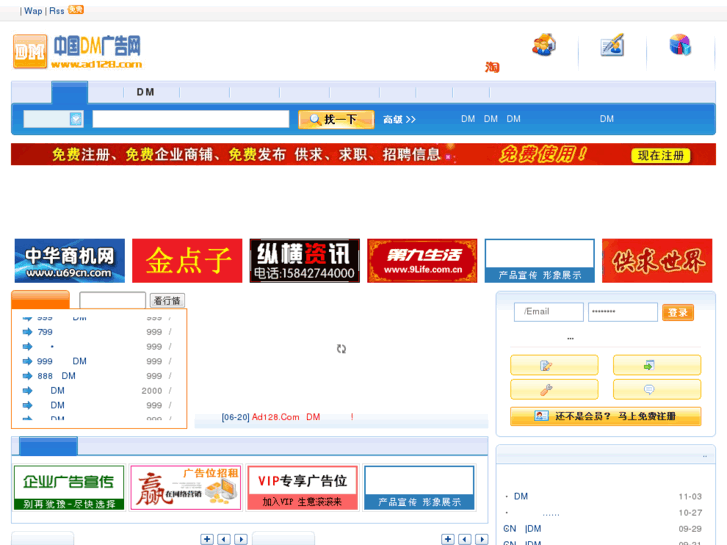Open the 广告位招租 banner
Viewport: 727px width, 545px height.
pyautogui.click(x=185, y=488)
